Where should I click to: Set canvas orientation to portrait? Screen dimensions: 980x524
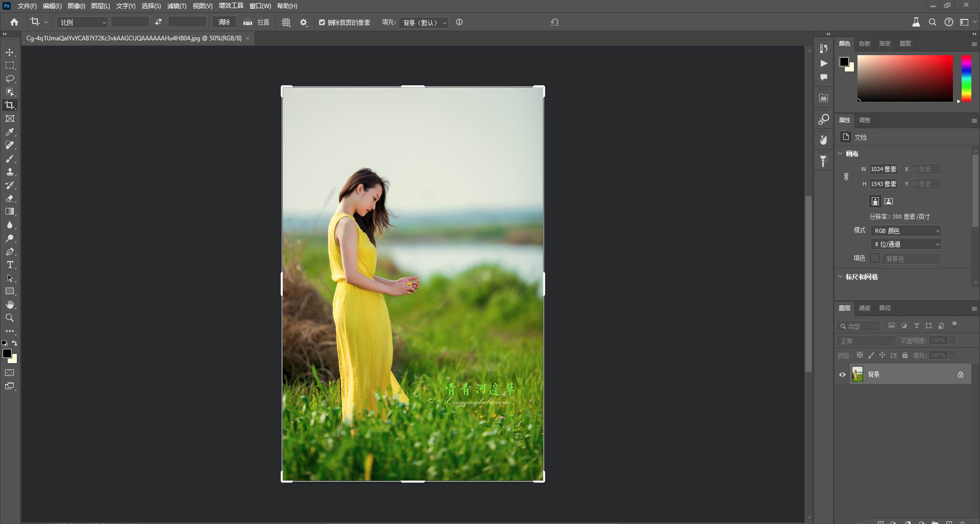[875, 201]
